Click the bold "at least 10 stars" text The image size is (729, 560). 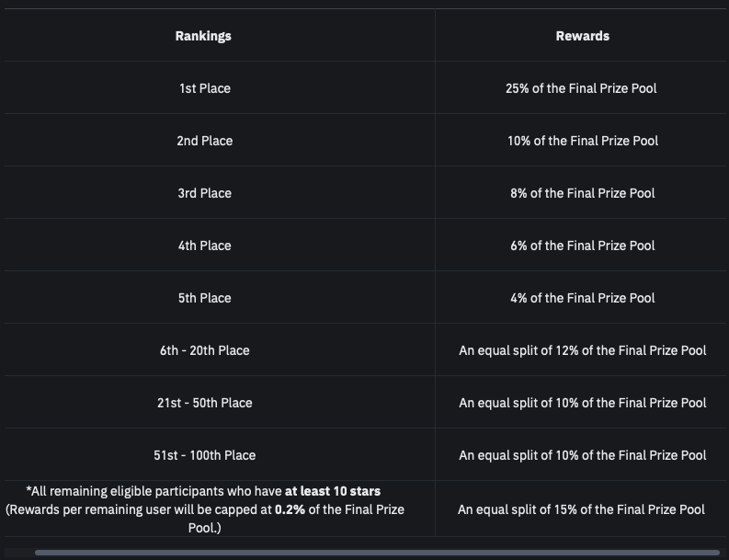click(333, 491)
